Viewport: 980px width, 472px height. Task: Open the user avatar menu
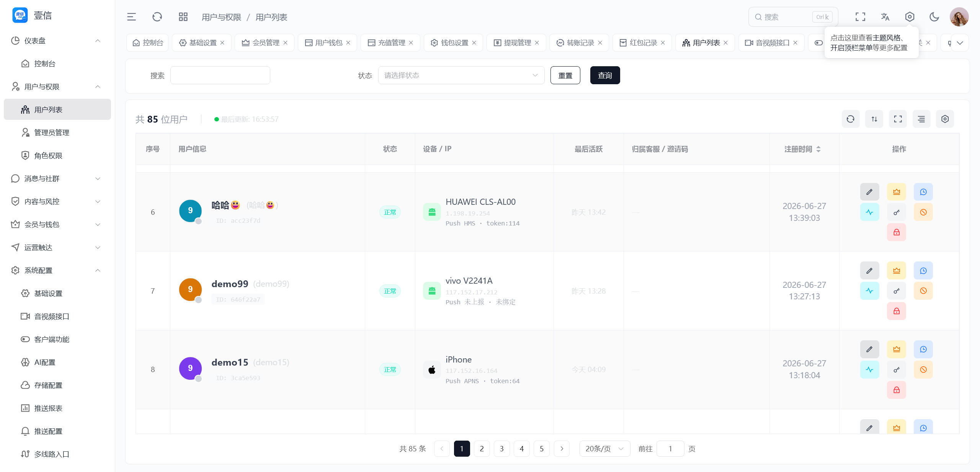[959, 17]
